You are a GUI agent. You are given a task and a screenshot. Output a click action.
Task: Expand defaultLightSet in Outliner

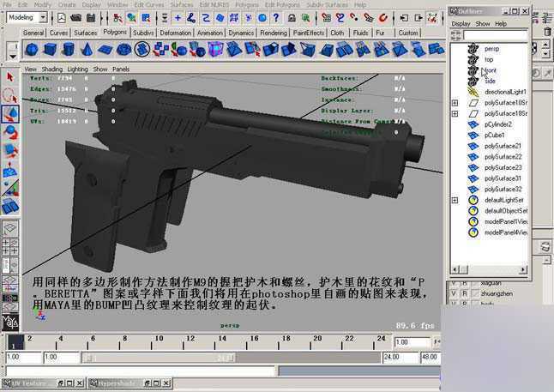tap(455, 200)
